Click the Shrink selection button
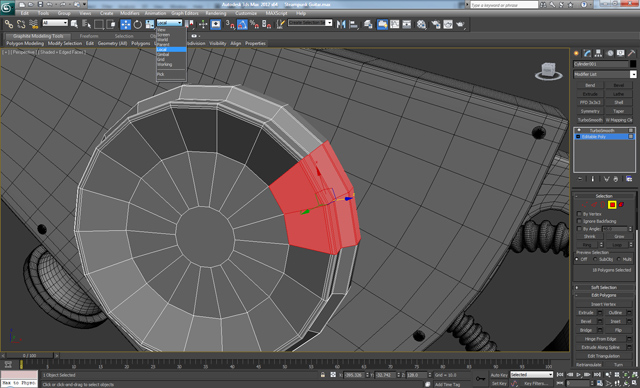 tap(589, 237)
